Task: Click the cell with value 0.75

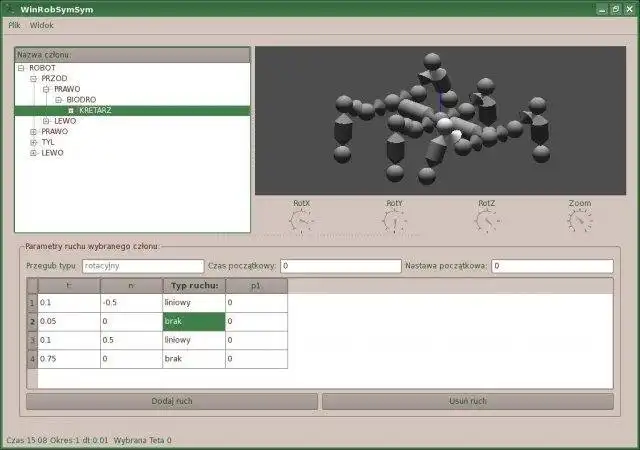Action: coord(69,359)
